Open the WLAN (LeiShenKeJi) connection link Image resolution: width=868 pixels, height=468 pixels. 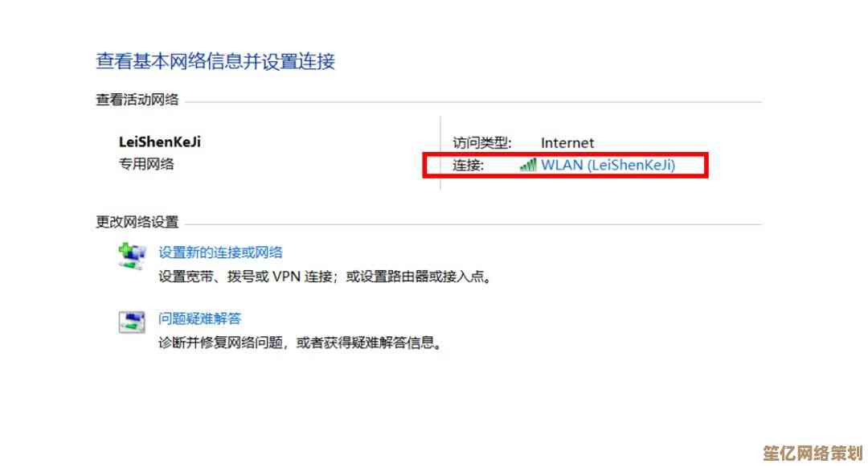(608, 165)
